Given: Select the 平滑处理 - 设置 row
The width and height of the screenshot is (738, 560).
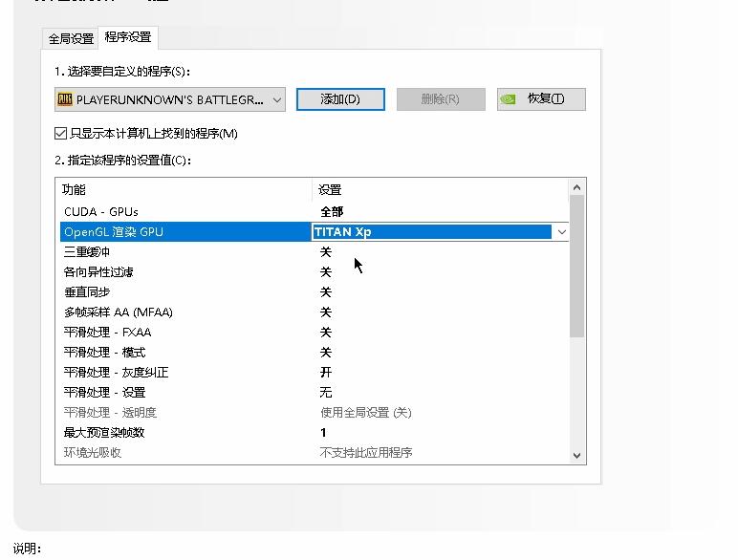Looking at the screenshot, I should [x=315, y=393].
